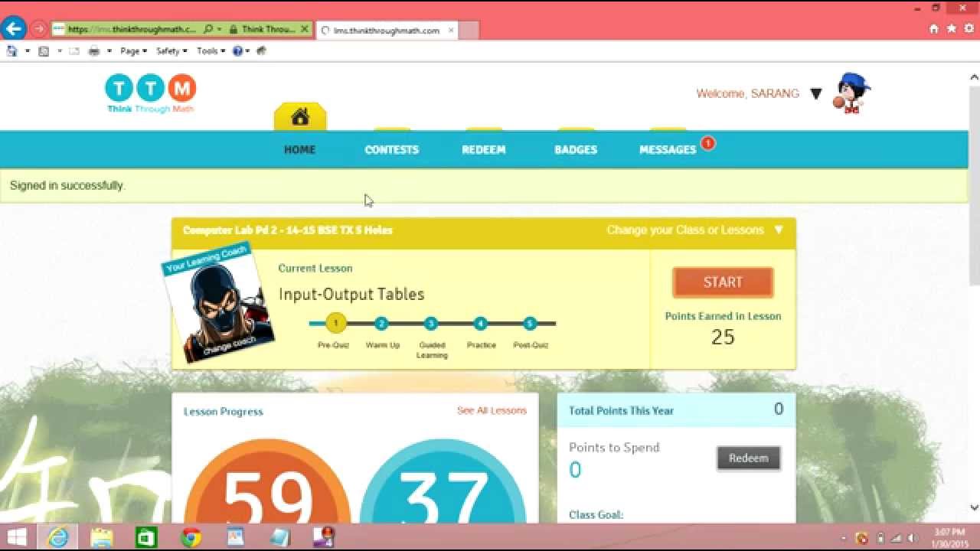Switch to the Think Through browser tab
980x551 pixels.
point(268,30)
